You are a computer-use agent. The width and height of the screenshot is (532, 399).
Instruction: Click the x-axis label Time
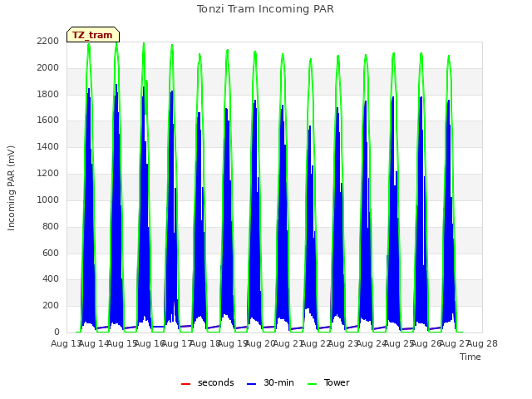(x=470, y=357)
